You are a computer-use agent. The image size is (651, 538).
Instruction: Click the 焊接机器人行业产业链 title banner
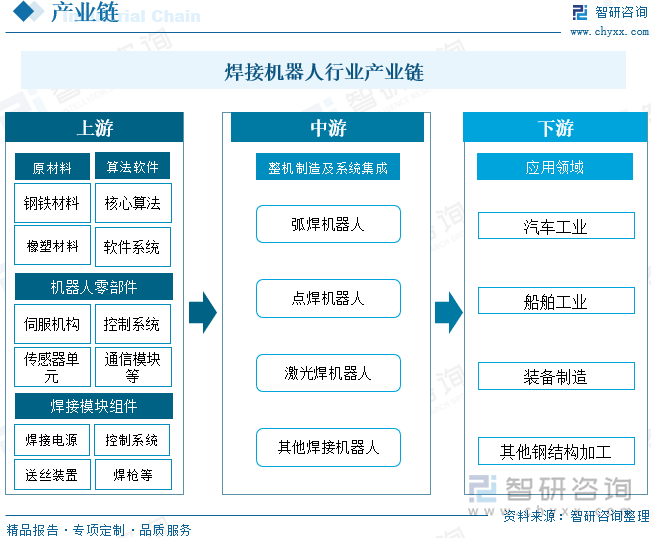point(323,71)
